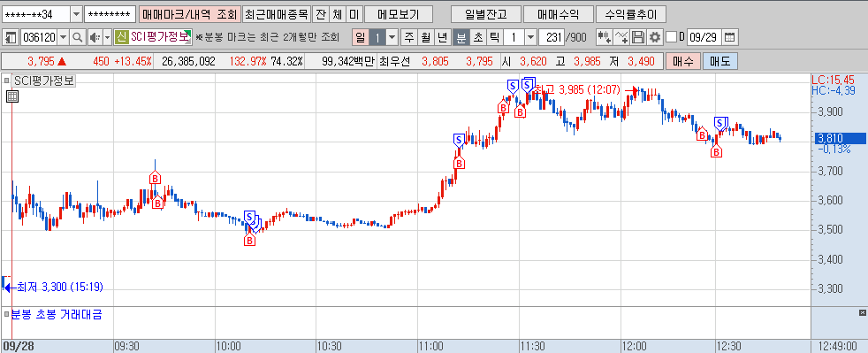This screenshot has width=868, height=353.
Task: Click the 분봉 초봉 거래대금 pane label
Action: 57,315
